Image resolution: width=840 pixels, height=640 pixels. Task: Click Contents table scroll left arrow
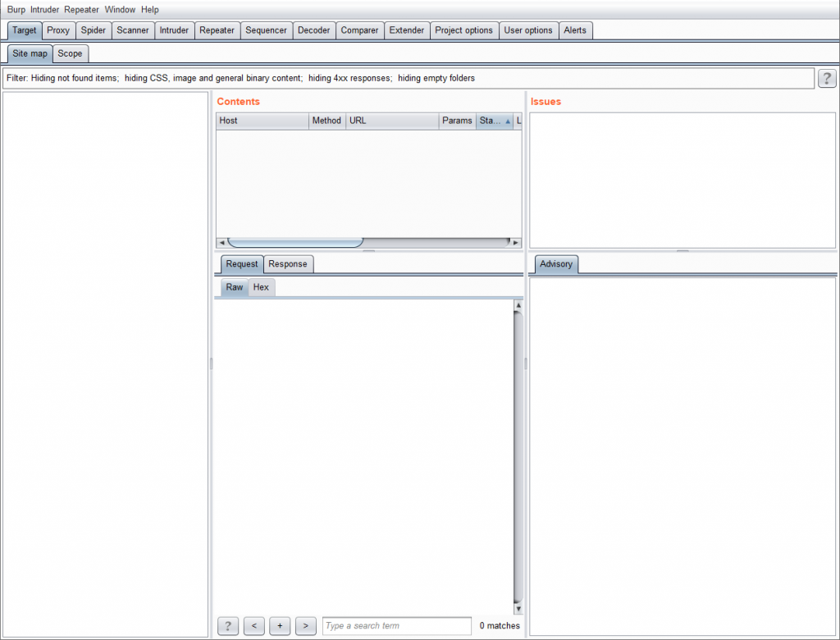click(x=221, y=243)
